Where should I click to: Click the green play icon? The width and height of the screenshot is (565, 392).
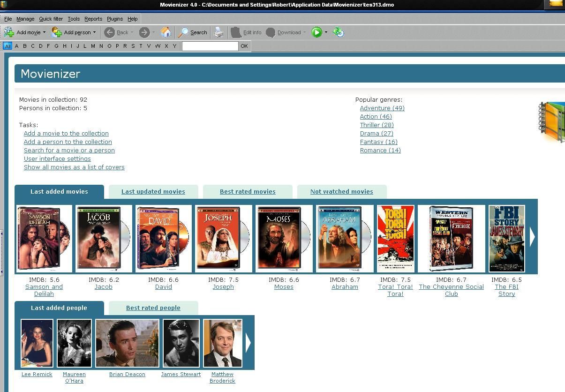coord(316,32)
